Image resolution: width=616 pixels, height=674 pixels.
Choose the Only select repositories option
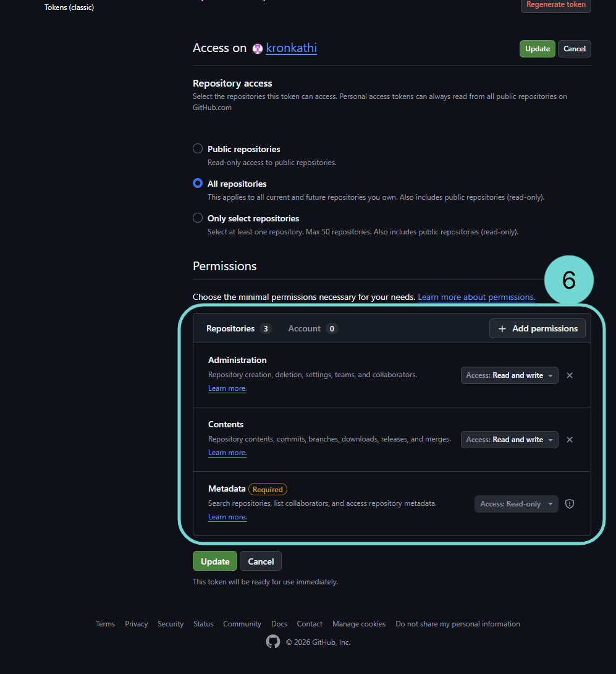click(197, 218)
